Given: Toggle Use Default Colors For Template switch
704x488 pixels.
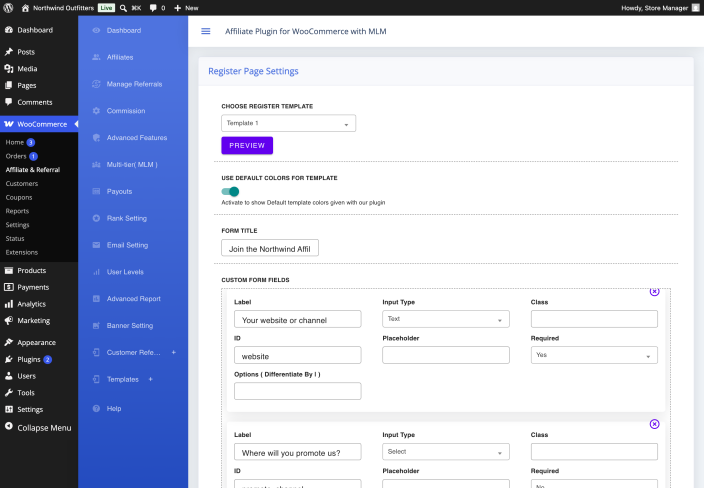Looking at the screenshot, I should (x=230, y=192).
